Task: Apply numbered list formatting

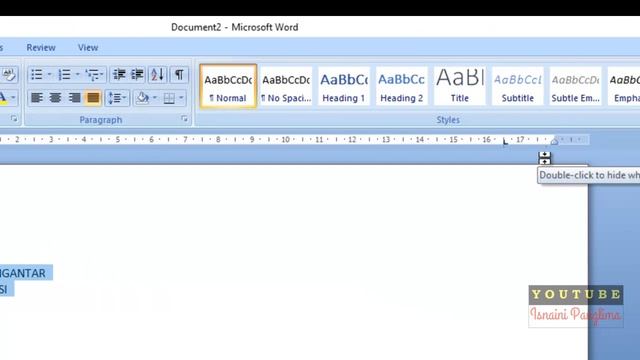Action: click(64, 75)
